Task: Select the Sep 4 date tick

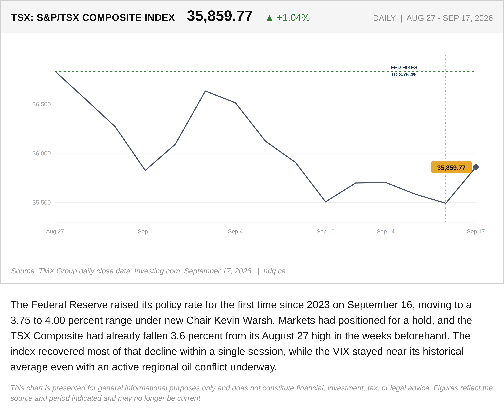Action: (235, 231)
